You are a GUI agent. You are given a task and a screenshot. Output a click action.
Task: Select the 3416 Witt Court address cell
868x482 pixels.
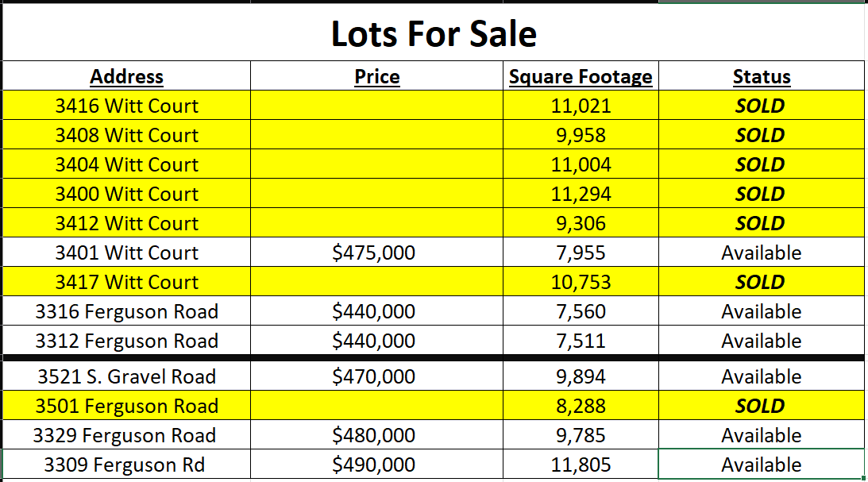coord(127,105)
